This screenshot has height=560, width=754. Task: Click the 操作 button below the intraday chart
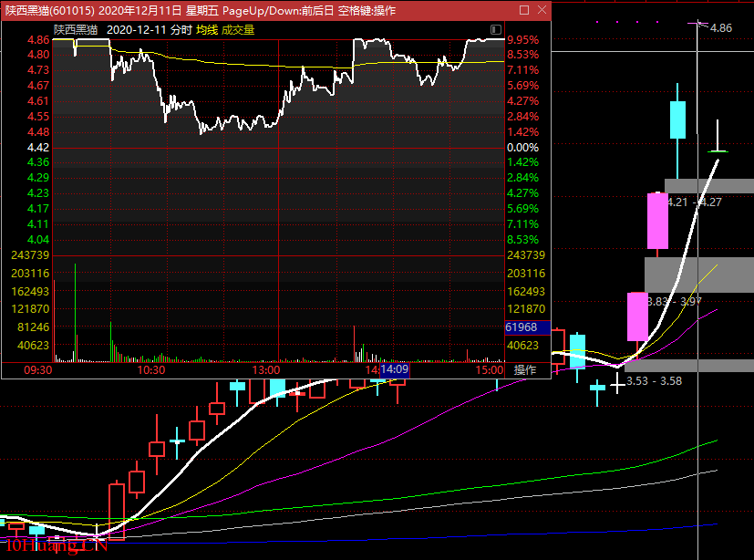525,370
